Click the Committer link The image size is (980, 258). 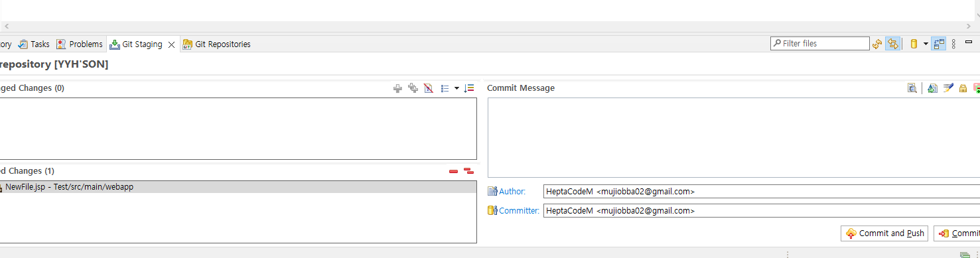pyautogui.click(x=519, y=211)
